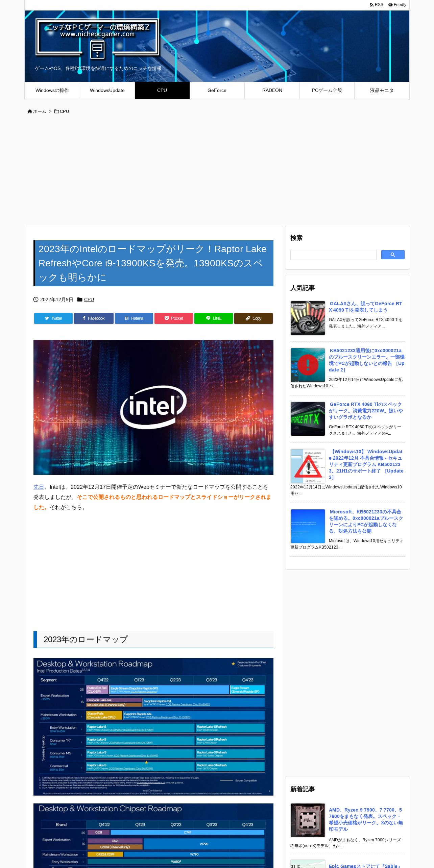Share the article on Facebook
This screenshot has height=868, width=434.
pyautogui.click(x=94, y=318)
